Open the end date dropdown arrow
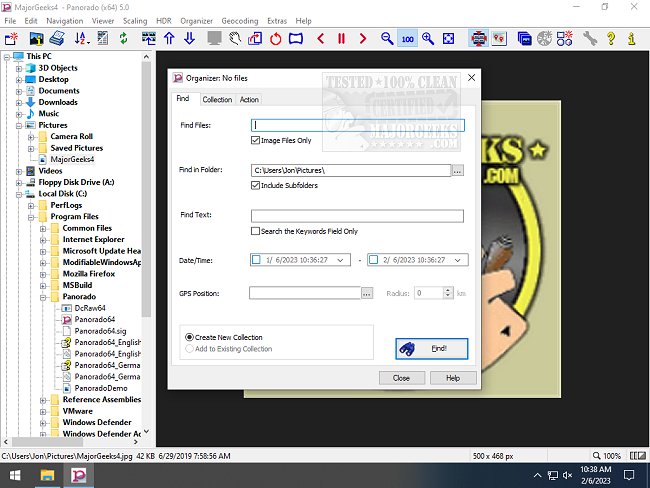 click(x=458, y=260)
